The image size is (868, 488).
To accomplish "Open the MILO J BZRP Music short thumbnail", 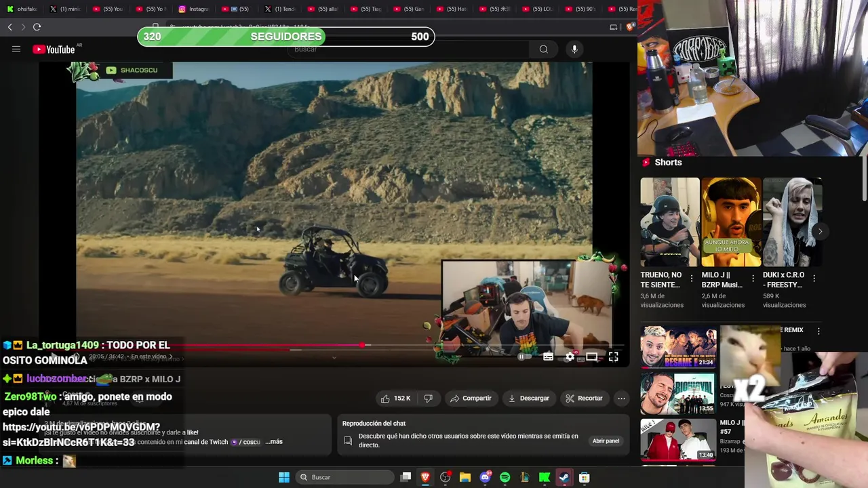I will (731, 222).
